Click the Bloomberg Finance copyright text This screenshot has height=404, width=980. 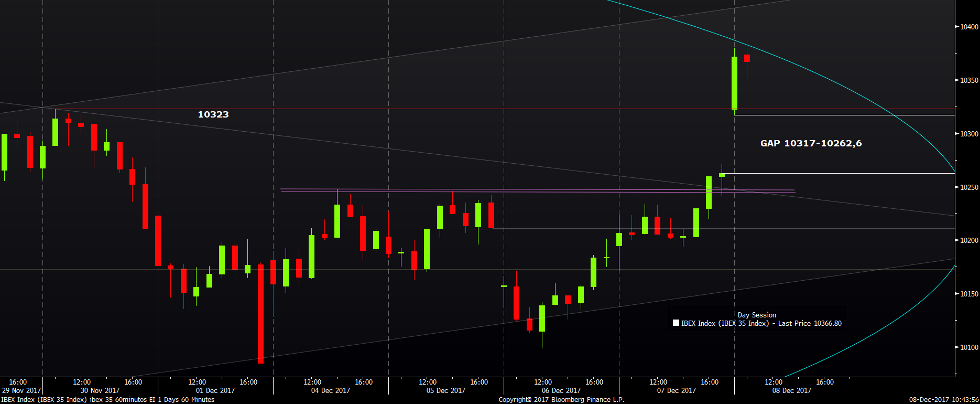(561, 399)
